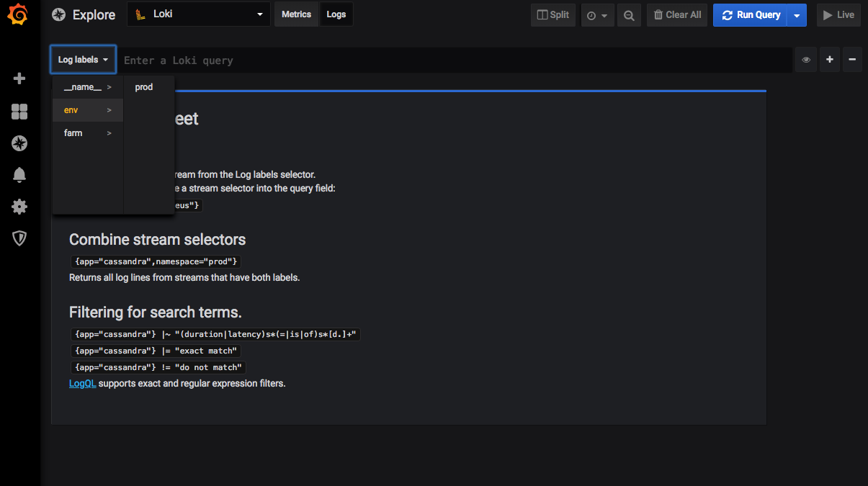Switch to Metrics mode
The image size is (868, 486).
(296, 14)
